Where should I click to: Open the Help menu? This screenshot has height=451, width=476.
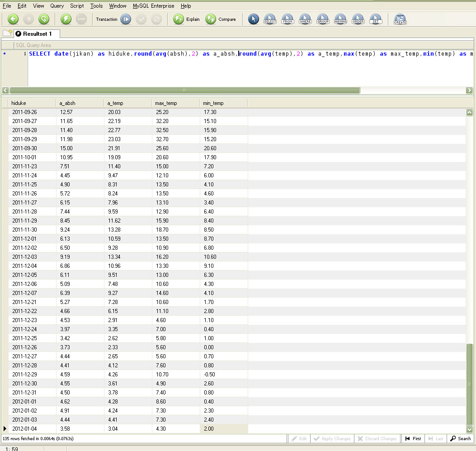[186, 6]
